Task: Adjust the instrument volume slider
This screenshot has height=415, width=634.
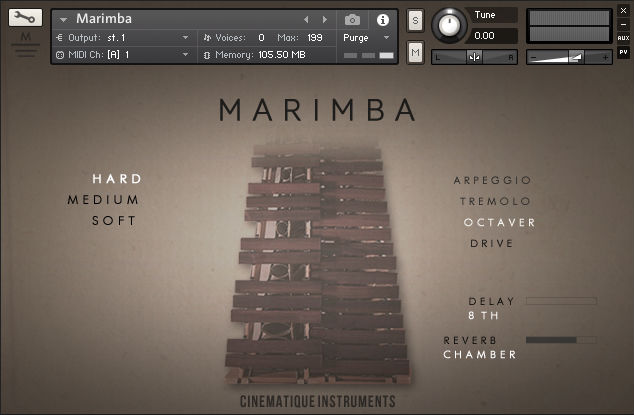Action: pyautogui.click(x=569, y=57)
